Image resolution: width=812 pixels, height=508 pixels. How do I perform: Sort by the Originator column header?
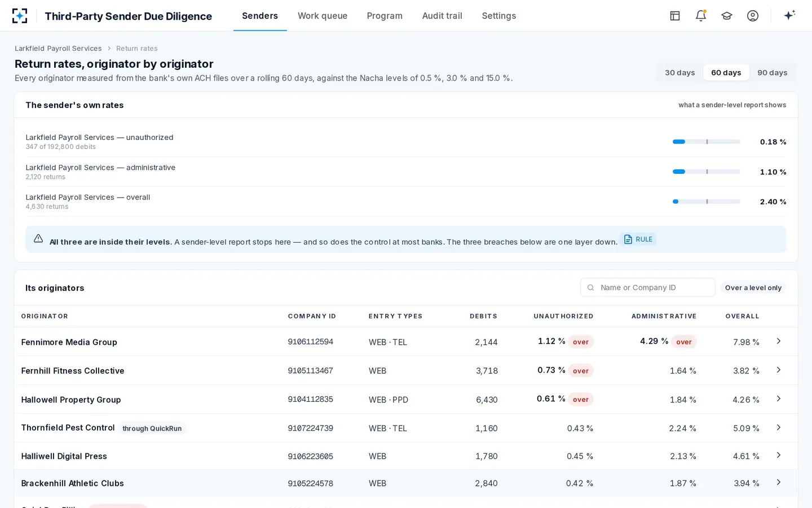45,317
